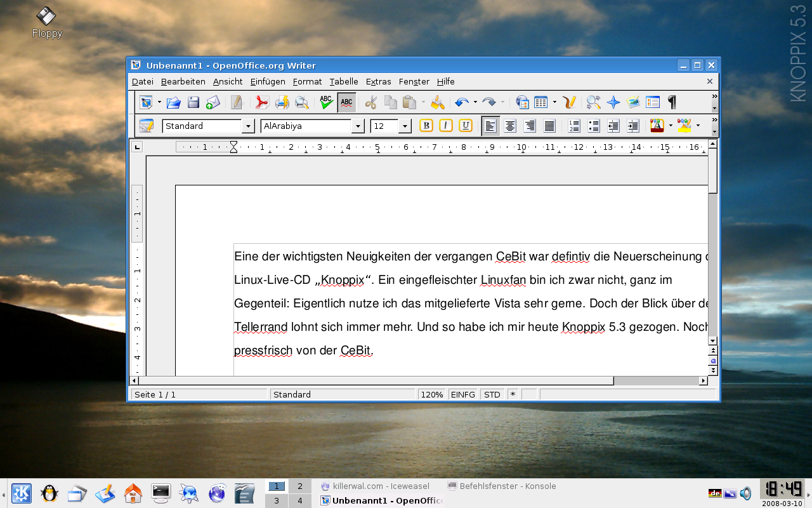The image size is (812, 508).
Task: Open the KDE K menu
Action: tap(21, 493)
